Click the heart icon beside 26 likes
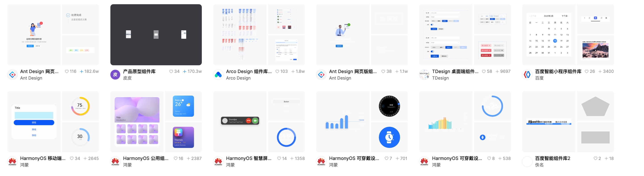This screenshot has width=644, height=176. 587,71
